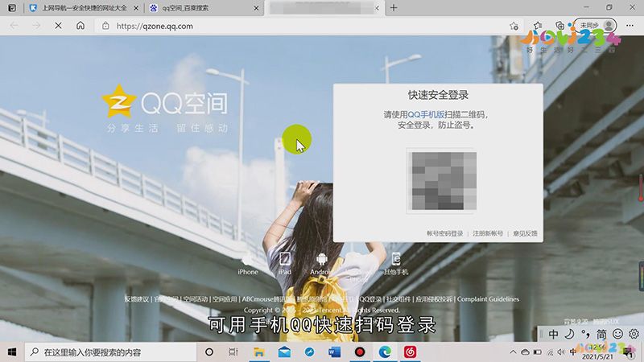
Task: Open the QQ登录 footer link
Action: point(370,299)
